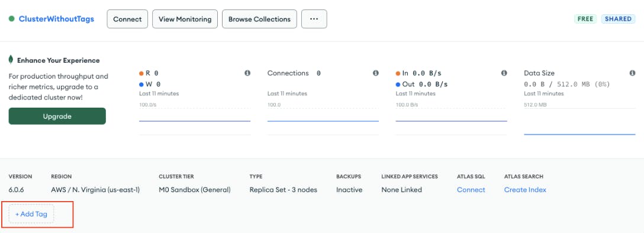Click the info icon beside R/W operations
Screen dimensions: 644x233
coord(247,73)
